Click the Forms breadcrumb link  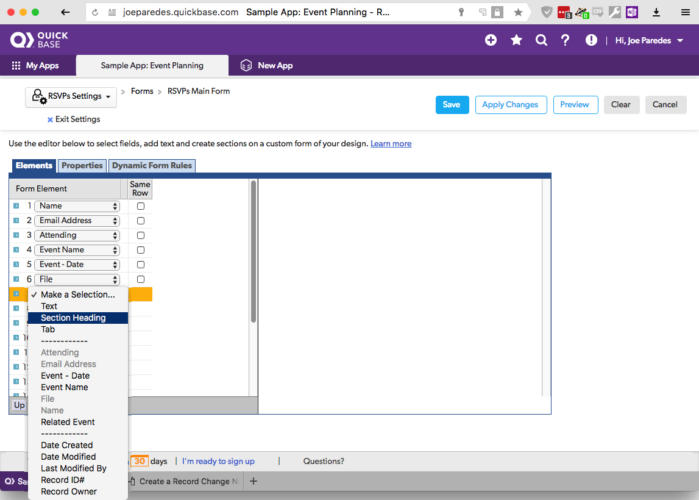coord(142,91)
